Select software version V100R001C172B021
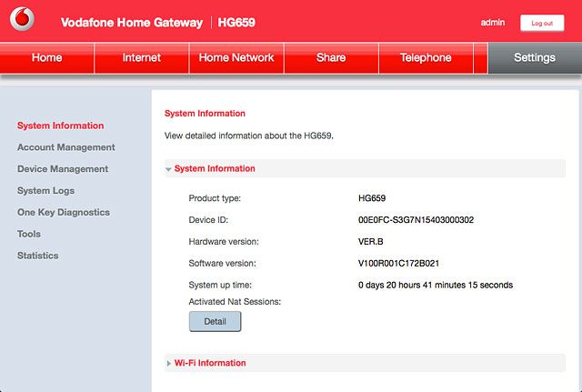This screenshot has width=582, height=392. click(398, 264)
